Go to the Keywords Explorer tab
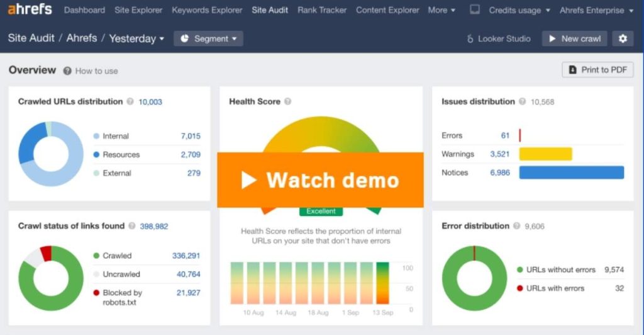 tap(207, 10)
